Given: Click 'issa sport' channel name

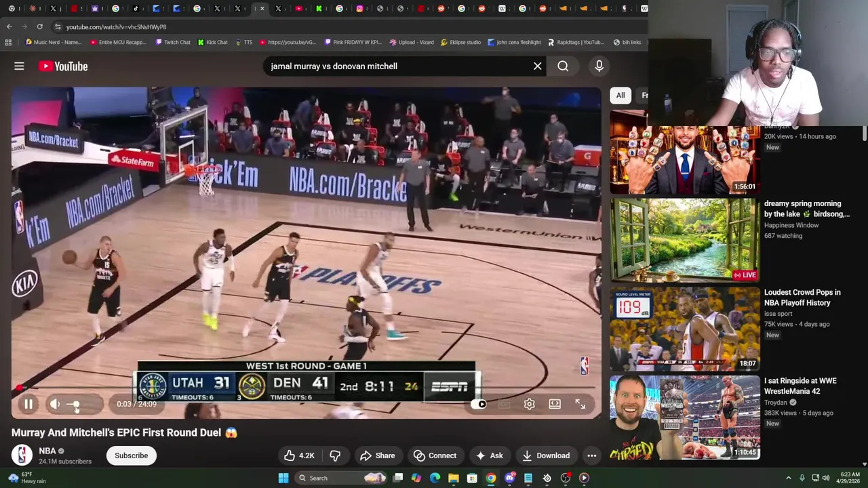Looking at the screenshot, I should (x=778, y=313).
